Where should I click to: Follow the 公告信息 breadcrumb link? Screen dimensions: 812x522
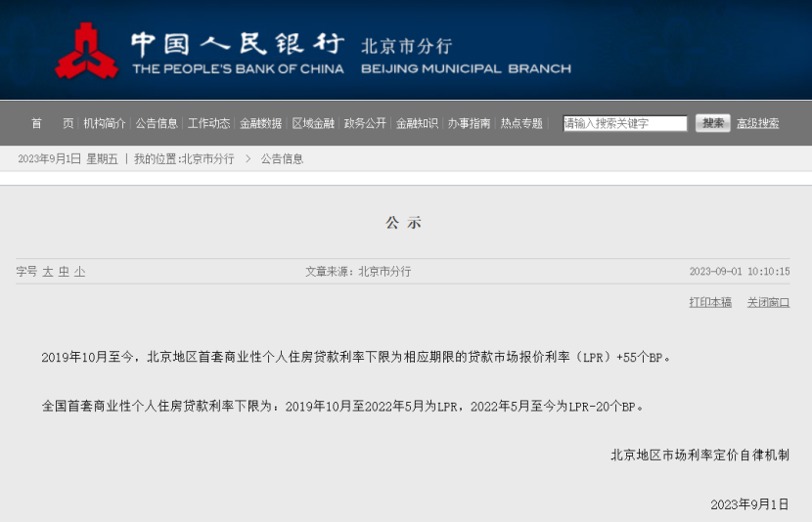pyautogui.click(x=282, y=158)
